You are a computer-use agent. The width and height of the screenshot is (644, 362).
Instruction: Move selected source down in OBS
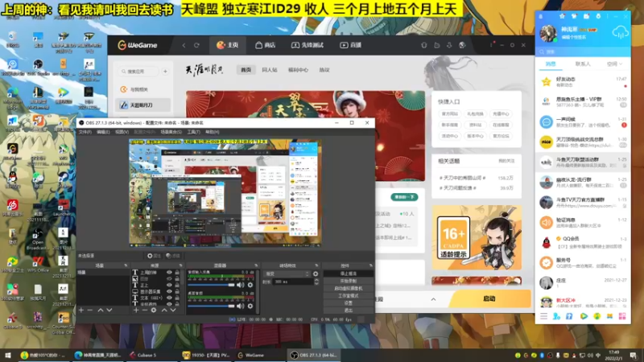coord(173,311)
